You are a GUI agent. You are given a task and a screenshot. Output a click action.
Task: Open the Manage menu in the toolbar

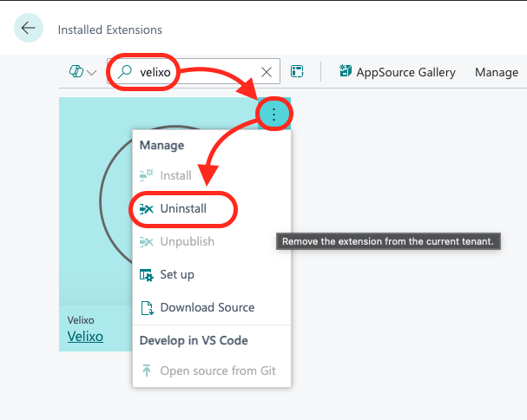(496, 72)
